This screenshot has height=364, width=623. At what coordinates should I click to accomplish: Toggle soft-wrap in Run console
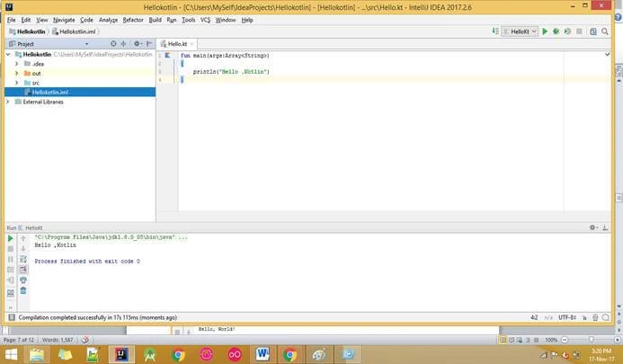(23, 259)
